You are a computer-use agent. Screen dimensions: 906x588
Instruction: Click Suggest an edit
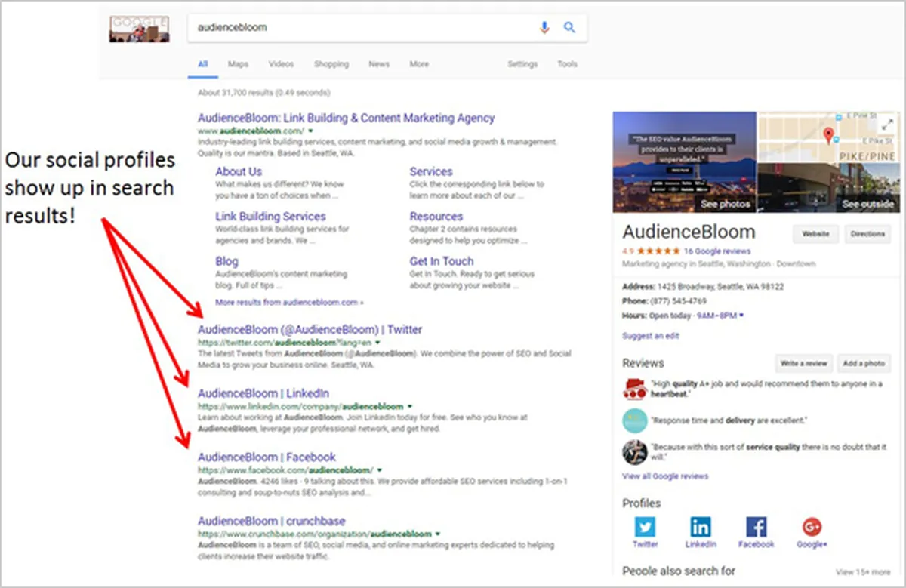point(651,336)
